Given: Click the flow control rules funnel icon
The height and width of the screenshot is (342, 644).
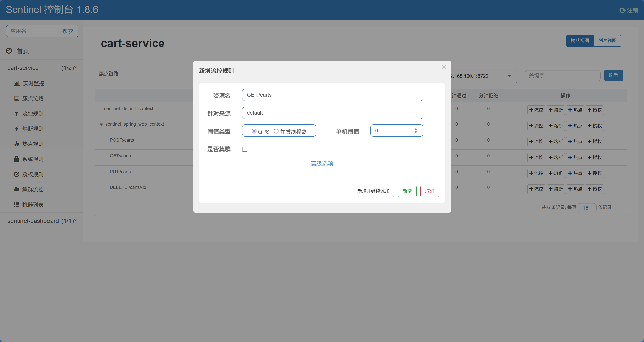Looking at the screenshot, I should click(x=17, y=114).
